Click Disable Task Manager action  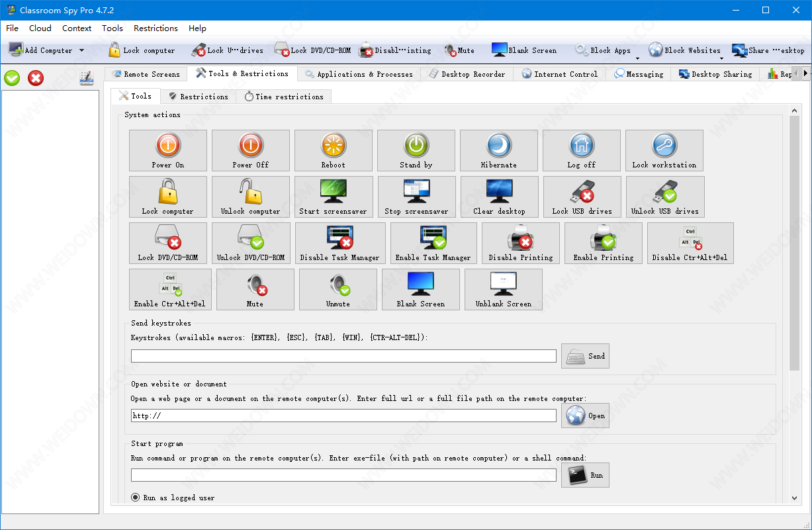[x=340, y=243]
